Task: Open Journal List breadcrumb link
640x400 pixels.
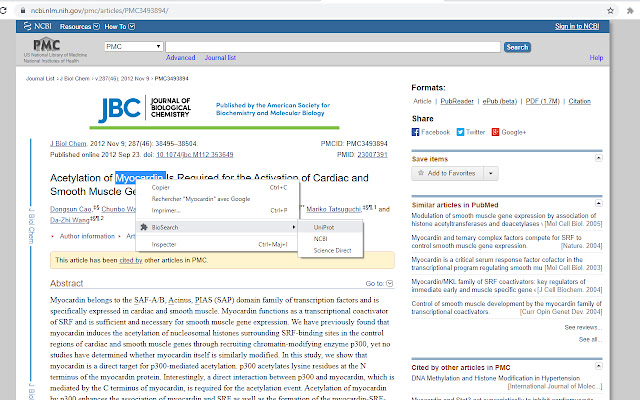Action: [40, 78]
